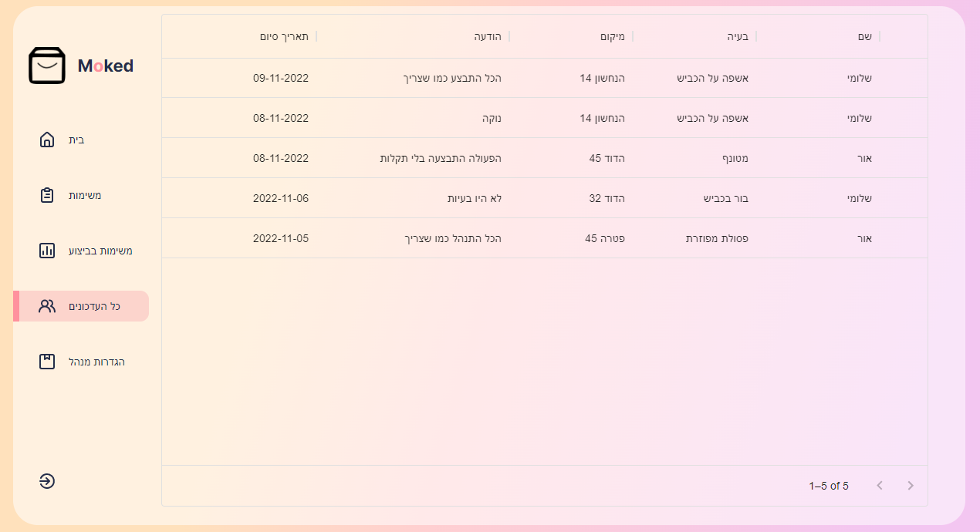Sort by the שם column header
The height and width of the screenshot is (532, 980).
tap(864, 36)
